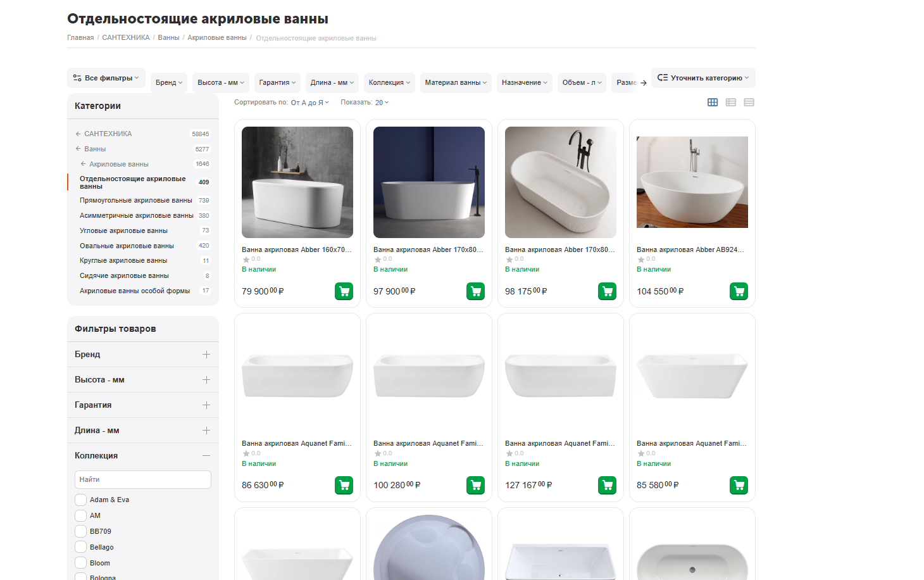Open the Высота - мм top filter dropdown
Viewport: 924px width, 580px height.
click(221, 82)
